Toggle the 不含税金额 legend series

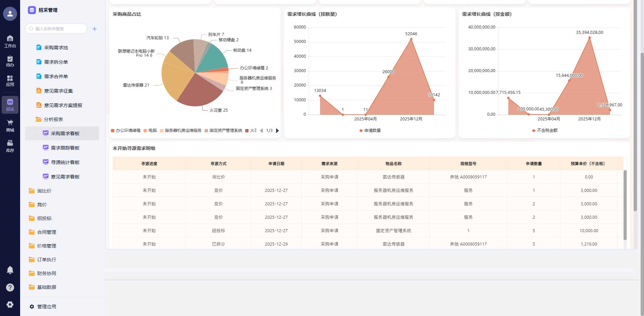(x=545, y=130)
